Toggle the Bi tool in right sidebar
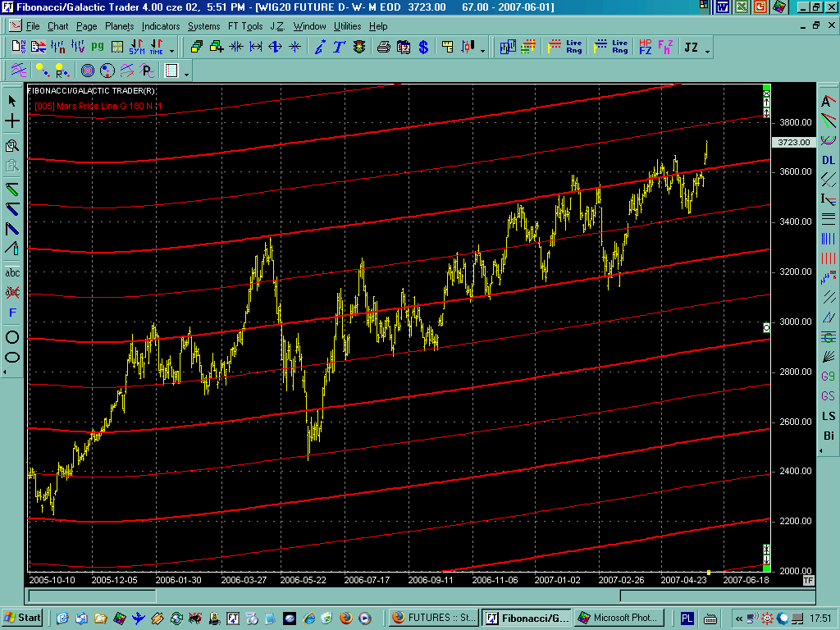The image size is (840, 630). click(x=829, y=436)
